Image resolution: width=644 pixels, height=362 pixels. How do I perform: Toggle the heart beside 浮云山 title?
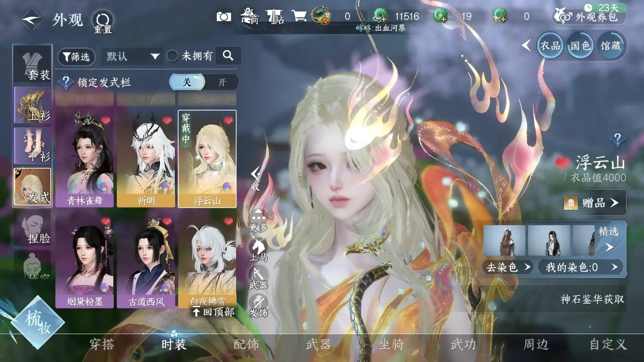562,163
